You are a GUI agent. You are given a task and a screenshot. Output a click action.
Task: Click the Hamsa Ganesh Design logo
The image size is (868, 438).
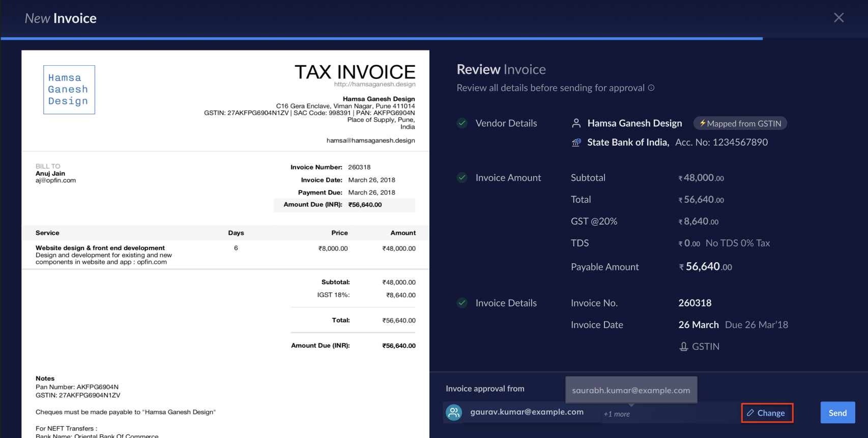pyautogui.click(x=69, y=90)
